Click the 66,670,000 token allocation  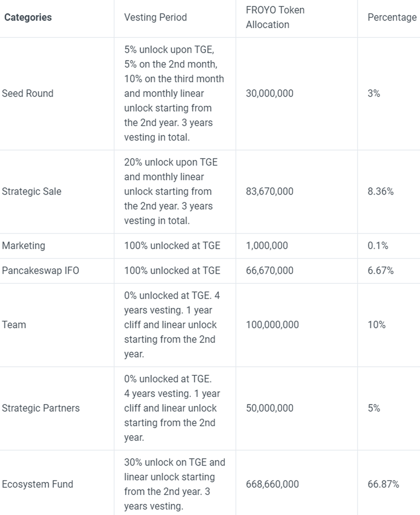click(269, 271)
